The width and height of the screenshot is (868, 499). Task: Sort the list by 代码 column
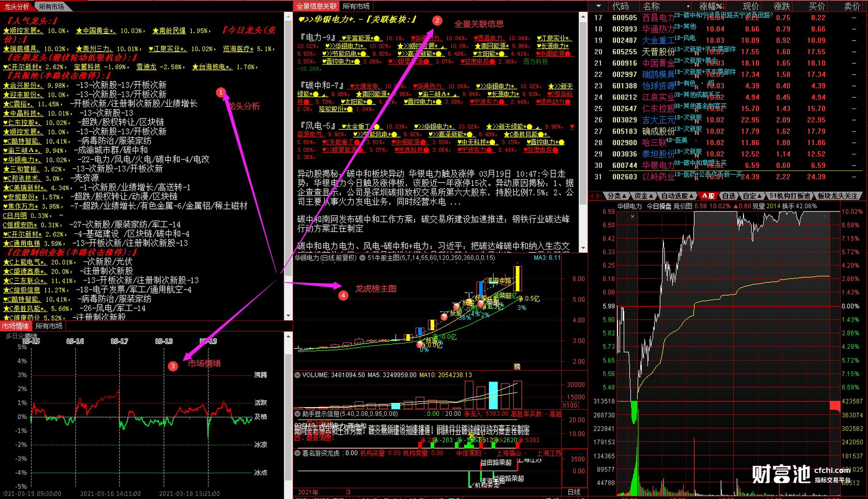[x=620, y=6]
